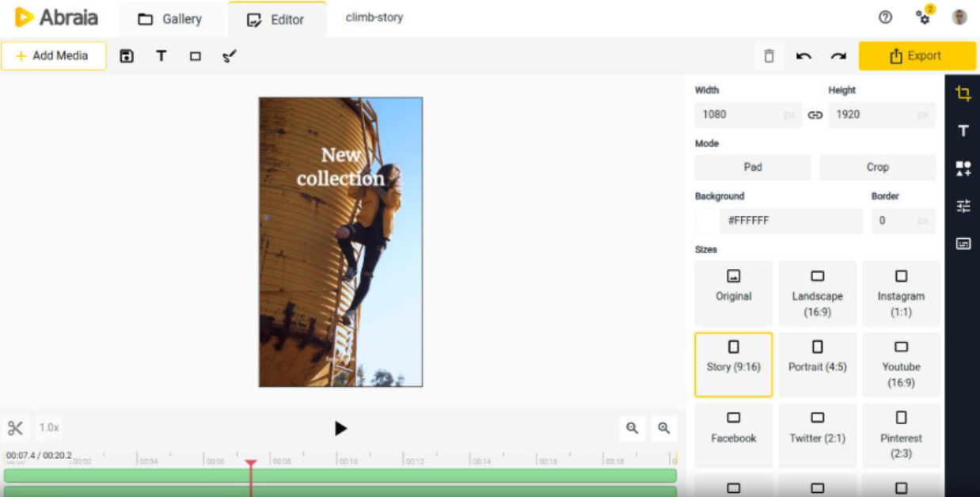Click the #FFFFFF background color field
The width and height of the screenshot is (980, 497).
tap(791, 221)
